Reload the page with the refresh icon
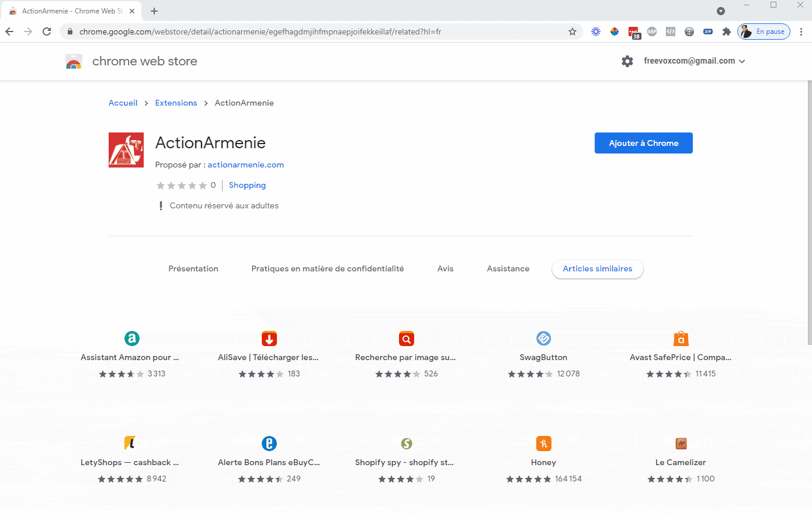The height and width of the screenshot is (513, 812). pos(47,32)
